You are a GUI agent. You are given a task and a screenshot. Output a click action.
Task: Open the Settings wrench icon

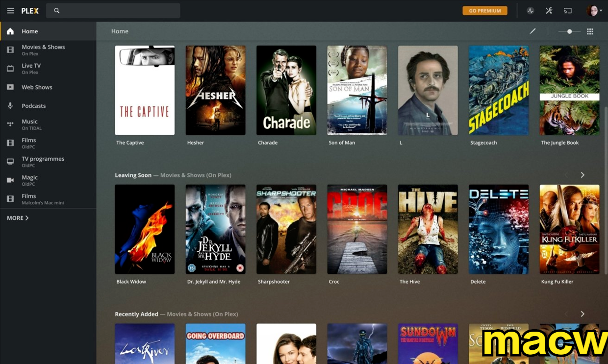[x=549, y=11]
